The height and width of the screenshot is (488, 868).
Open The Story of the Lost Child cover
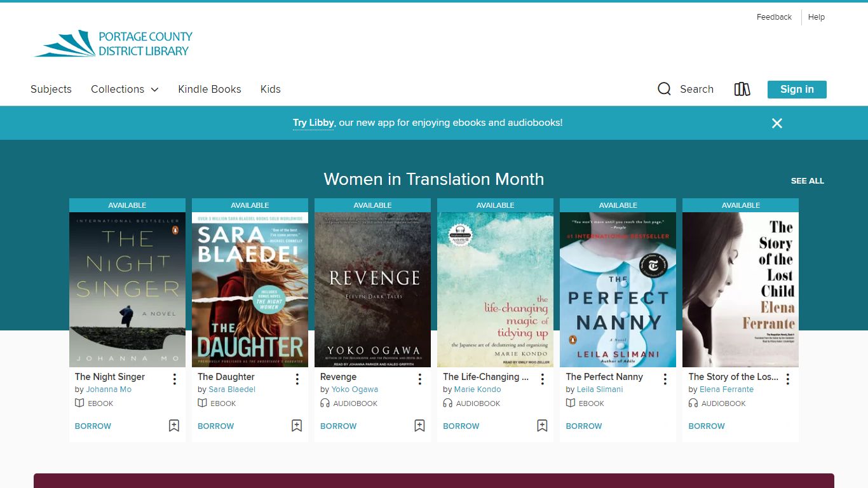pos(740,290)
